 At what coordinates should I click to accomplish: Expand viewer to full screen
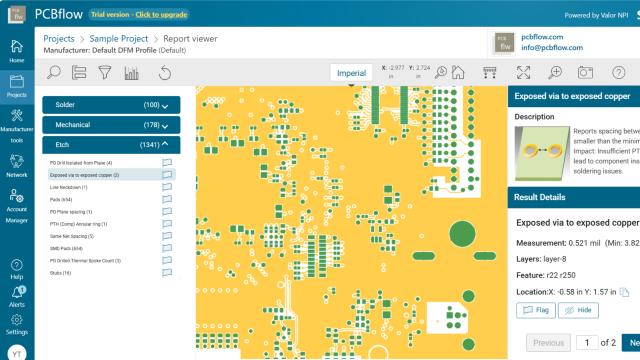click(x=523, y=73)
